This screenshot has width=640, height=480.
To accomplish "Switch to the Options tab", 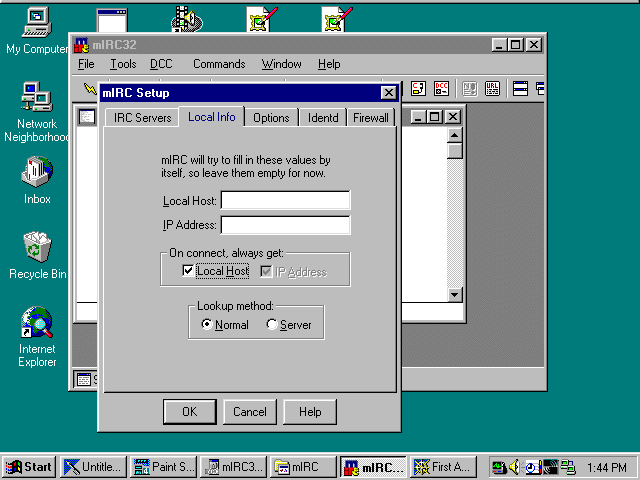I will click(271, 118).
